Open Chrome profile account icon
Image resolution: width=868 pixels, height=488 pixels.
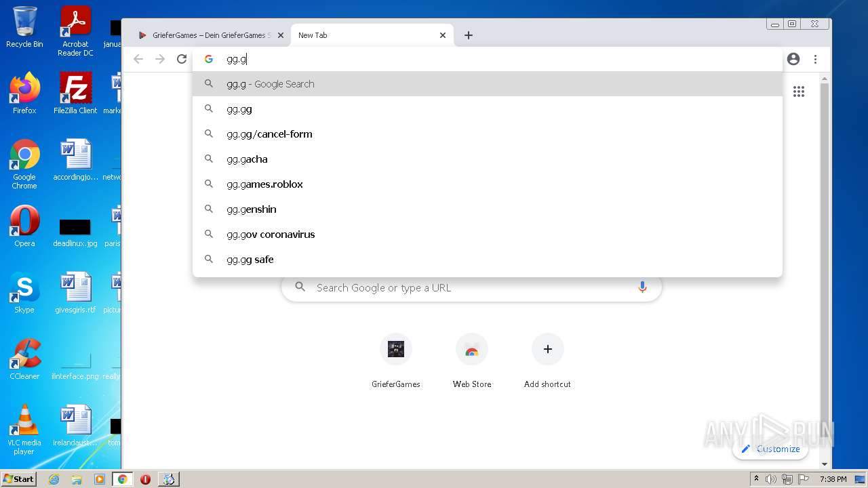click(793, 59)
